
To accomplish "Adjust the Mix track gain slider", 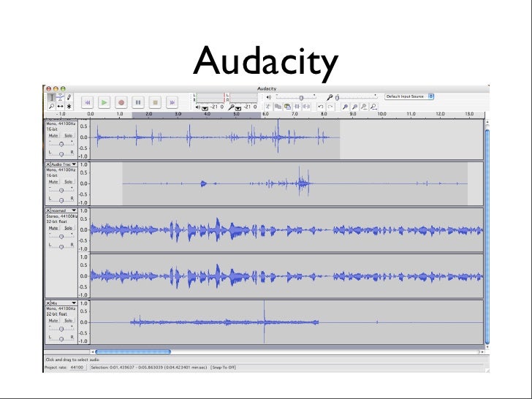I will tap(61, 329).
